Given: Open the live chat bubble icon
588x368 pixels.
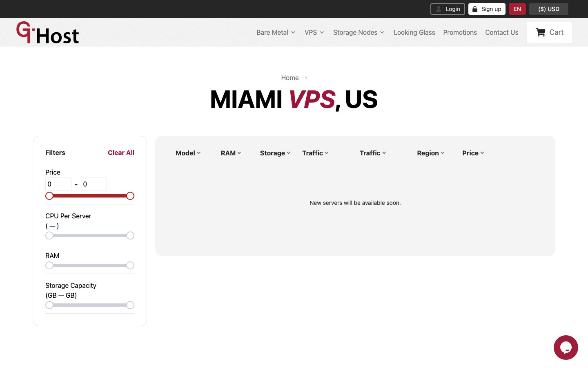Looking at the screenshot, I should pyautogui.click(x=566, y=348).
